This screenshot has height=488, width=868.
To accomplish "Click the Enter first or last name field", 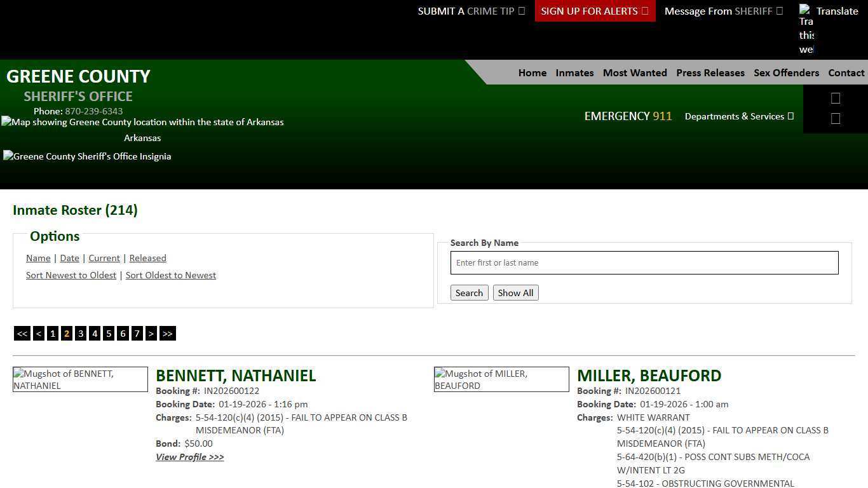I will point(644,262).
